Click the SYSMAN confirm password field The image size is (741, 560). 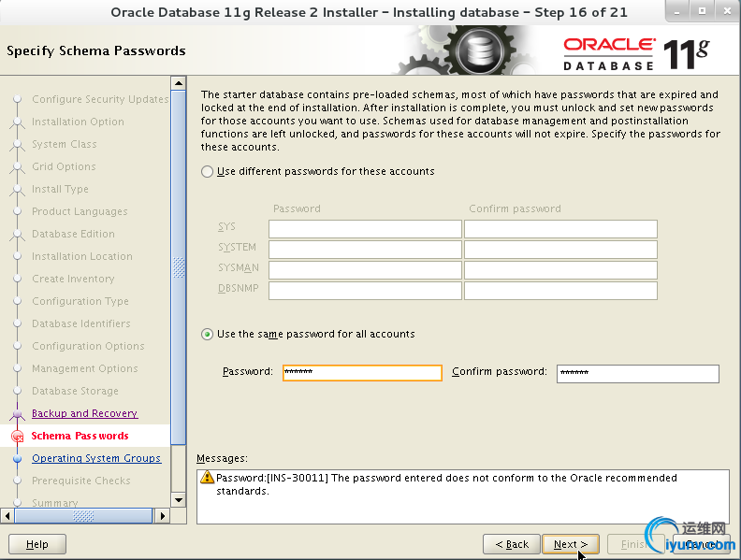click(560, 270)
